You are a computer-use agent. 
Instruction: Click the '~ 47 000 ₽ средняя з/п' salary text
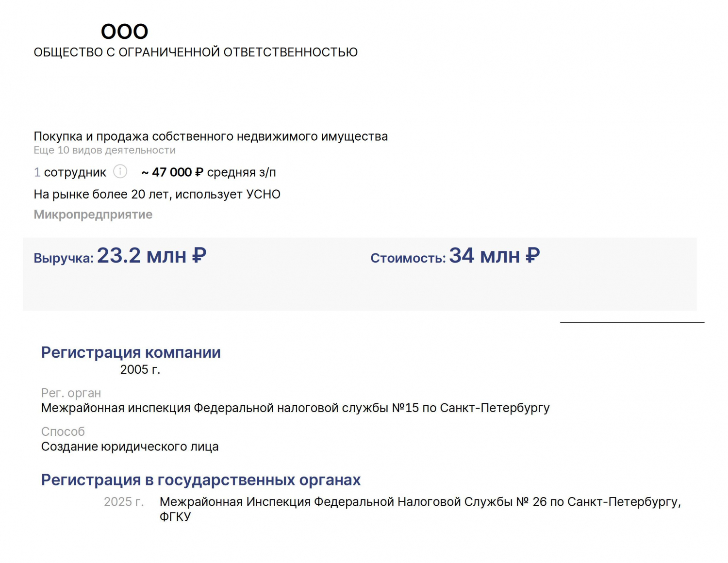click(x=209, y=172)
